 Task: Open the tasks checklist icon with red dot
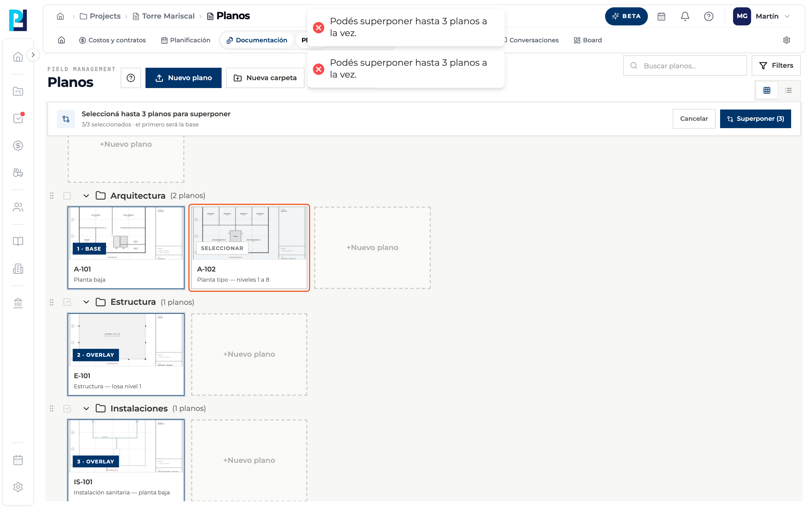[18, 118]
